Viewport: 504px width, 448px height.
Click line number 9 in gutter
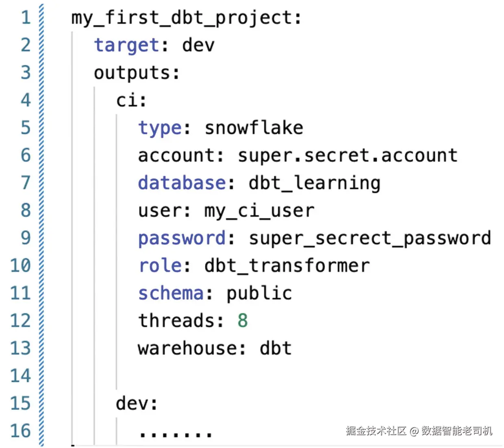click(26, 238)
